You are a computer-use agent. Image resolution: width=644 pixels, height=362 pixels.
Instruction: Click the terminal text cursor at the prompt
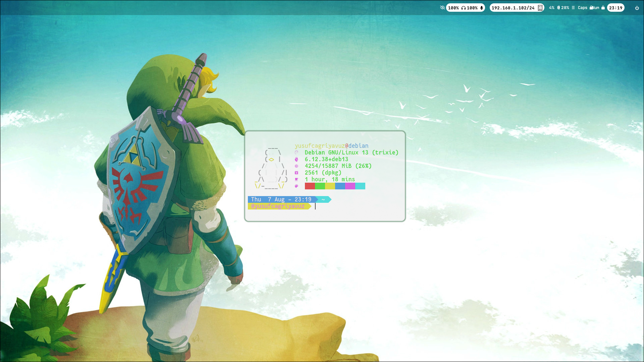[315, 206]
